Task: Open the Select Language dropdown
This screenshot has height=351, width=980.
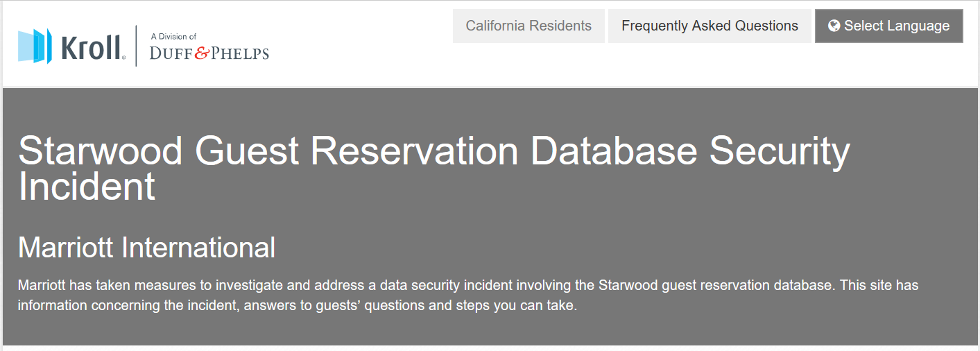Action: click(889, 26)
